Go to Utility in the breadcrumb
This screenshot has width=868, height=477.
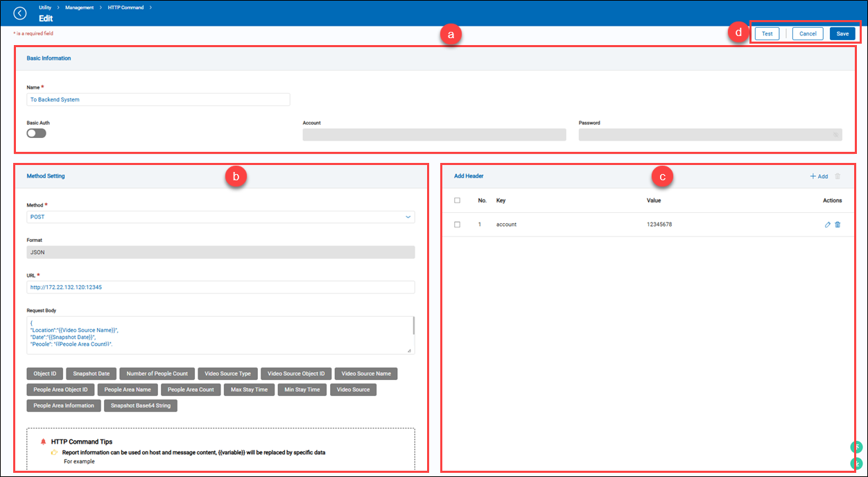(x=44, y=6)
